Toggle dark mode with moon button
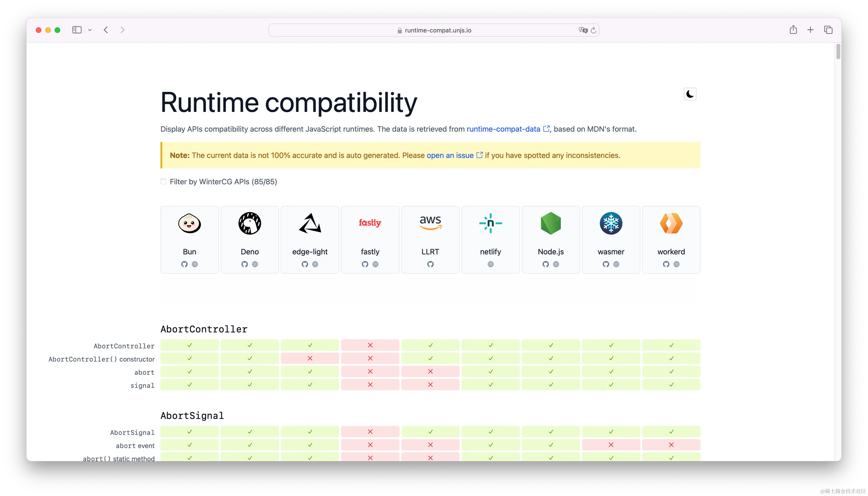868x496 pixels. pos(690,94)
